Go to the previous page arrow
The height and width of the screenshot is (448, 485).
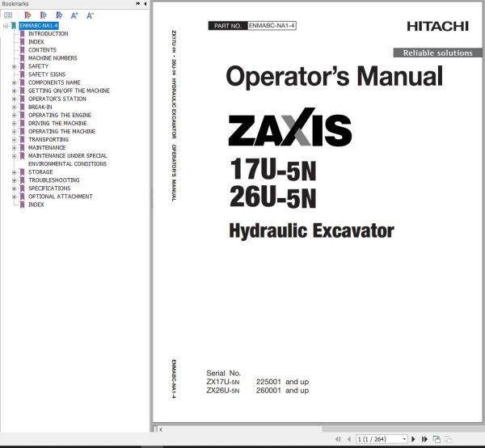(349, 439)
